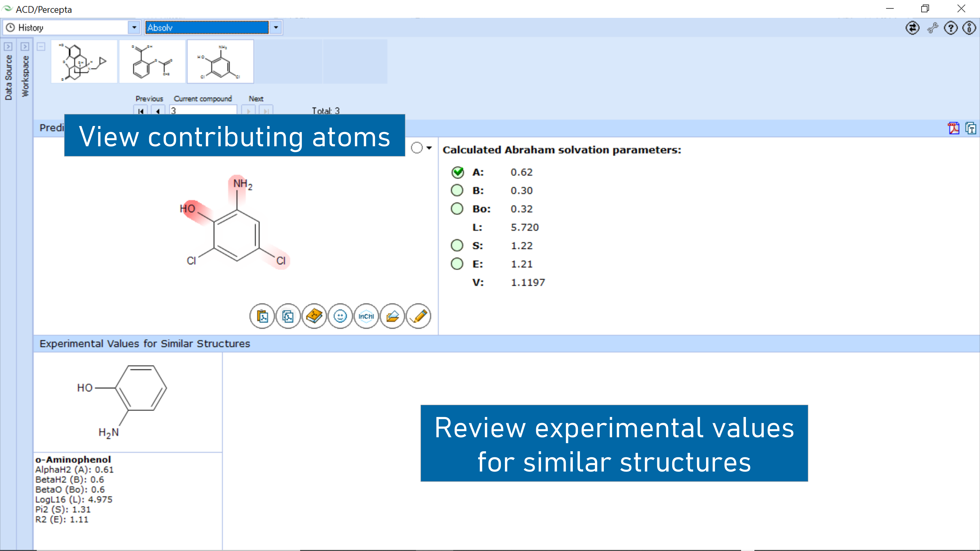Click the copy structure icon
The height and width of the screenshot is (551, 980).
tap(288, 316)
